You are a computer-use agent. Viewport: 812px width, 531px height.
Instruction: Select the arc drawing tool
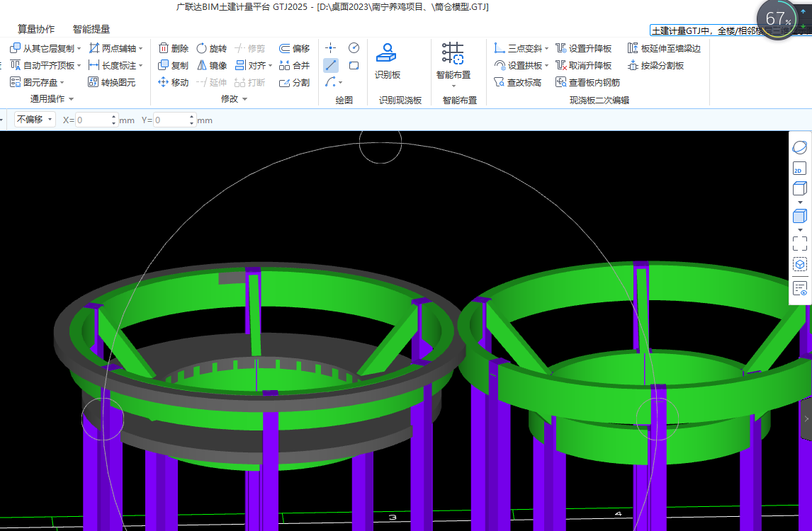pos(330,82)
